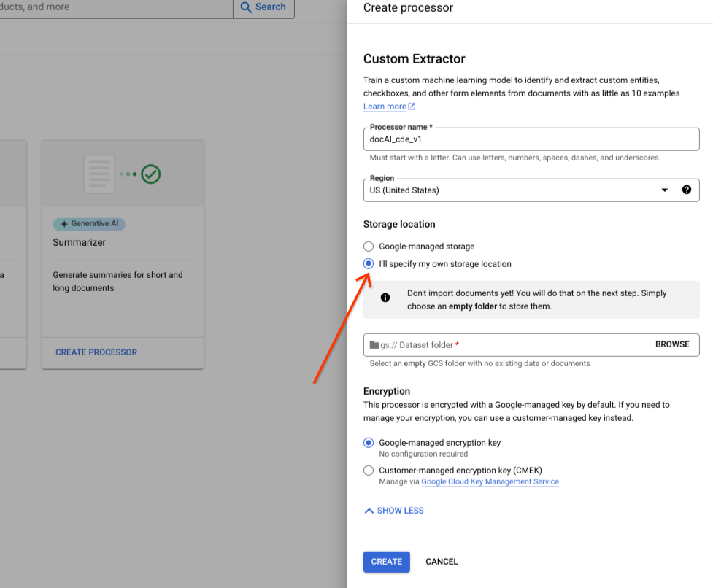
Task: Cancel the processor creation
Action: click(442, 562)
